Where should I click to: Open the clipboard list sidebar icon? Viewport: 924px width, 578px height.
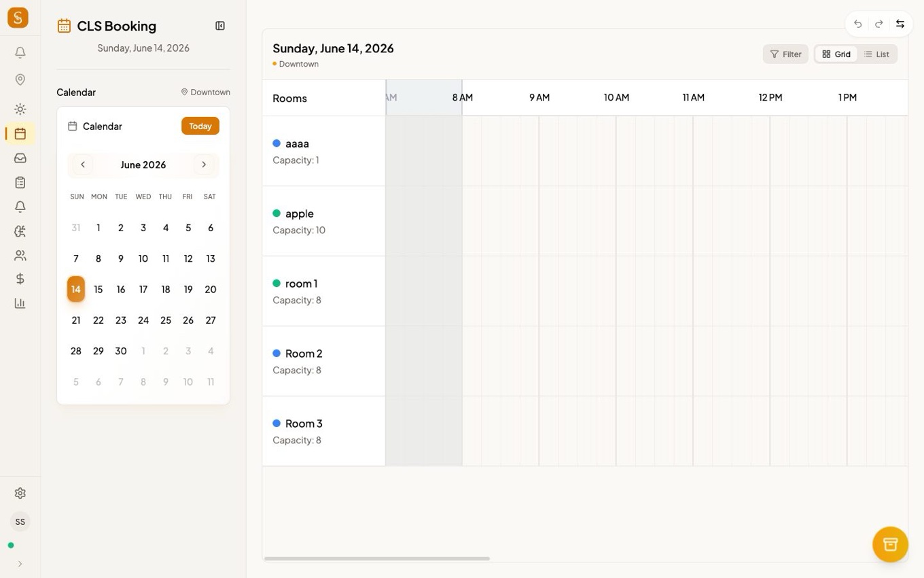tap(20, 182)
